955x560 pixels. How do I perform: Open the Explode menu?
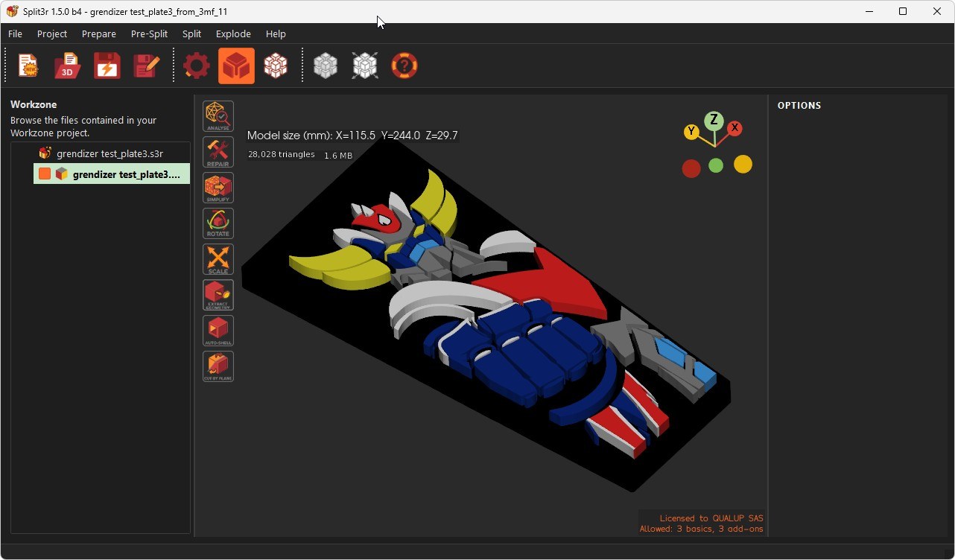point(233,34)
